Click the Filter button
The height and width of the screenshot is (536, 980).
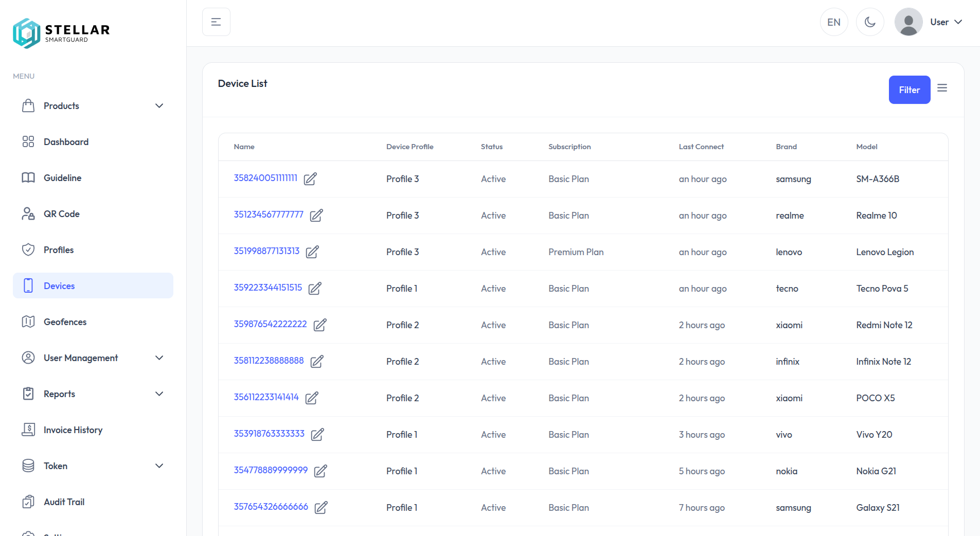point(909,90)
